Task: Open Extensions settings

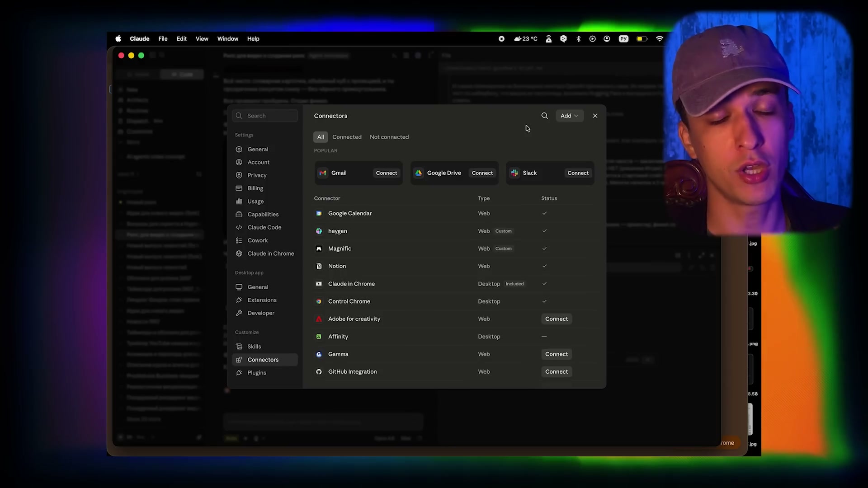Action: pos(265,300)
